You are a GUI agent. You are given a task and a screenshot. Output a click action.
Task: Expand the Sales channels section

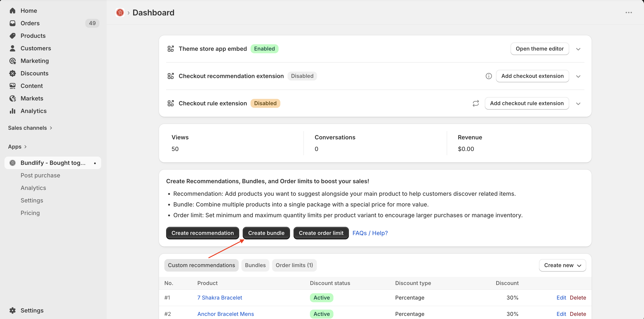(x=30, y=128)
